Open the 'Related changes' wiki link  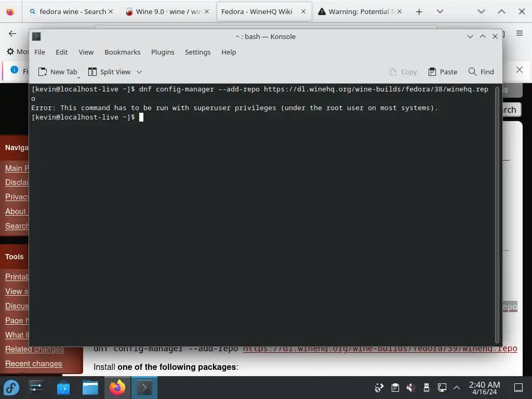(x=35, y=349)
